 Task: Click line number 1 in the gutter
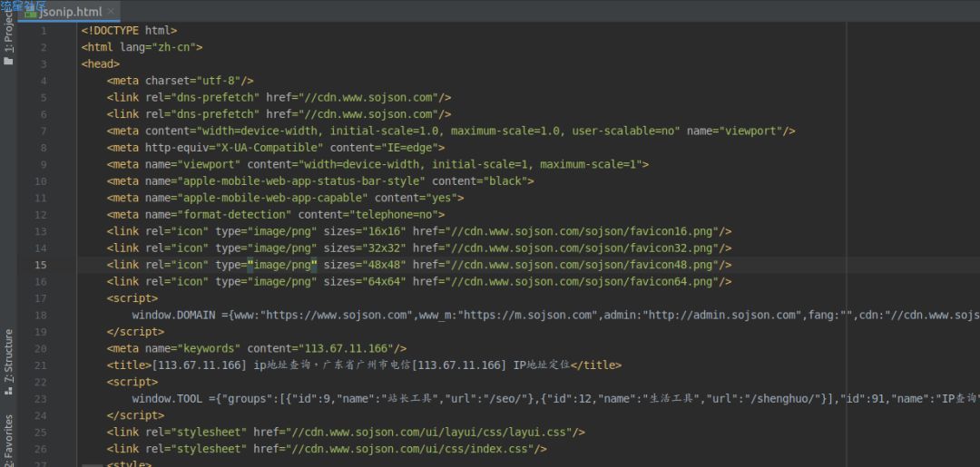click(44, 31)
